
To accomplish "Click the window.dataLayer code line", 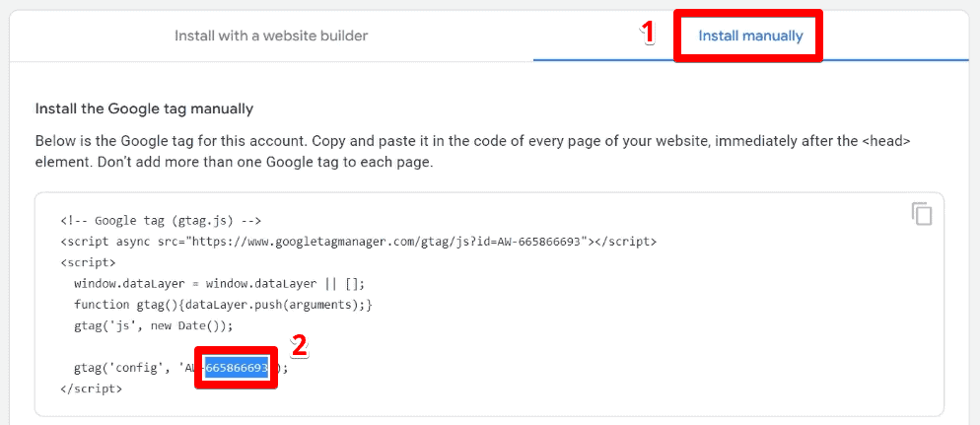I will pos(219,284).
